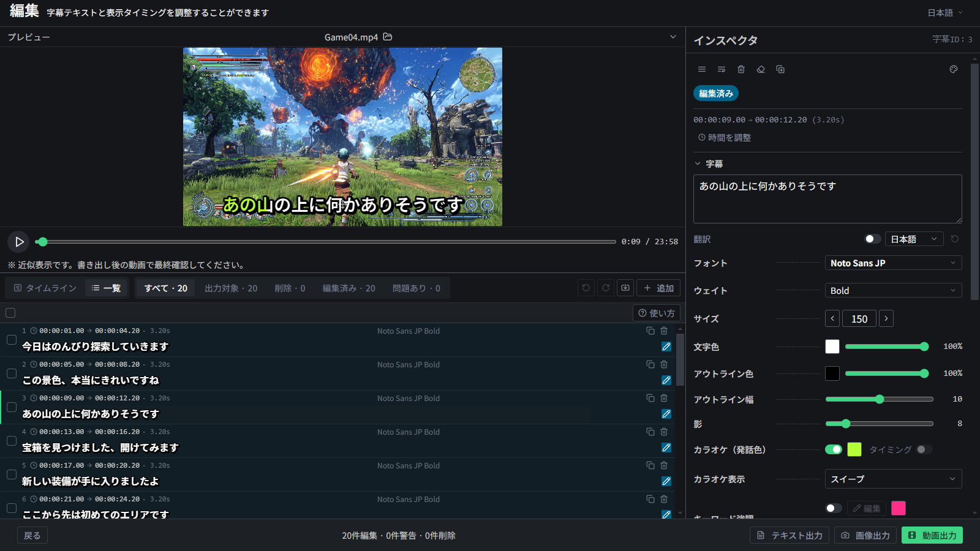Collapse the 字幕 section in the Inspector
This screenshot has height=551, width=980.
[x=698, y=163]
